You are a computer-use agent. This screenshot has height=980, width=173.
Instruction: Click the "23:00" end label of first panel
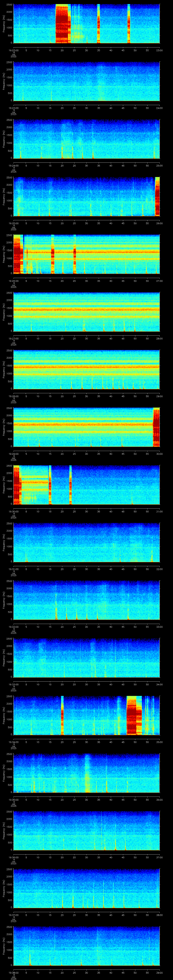[160, 50]
